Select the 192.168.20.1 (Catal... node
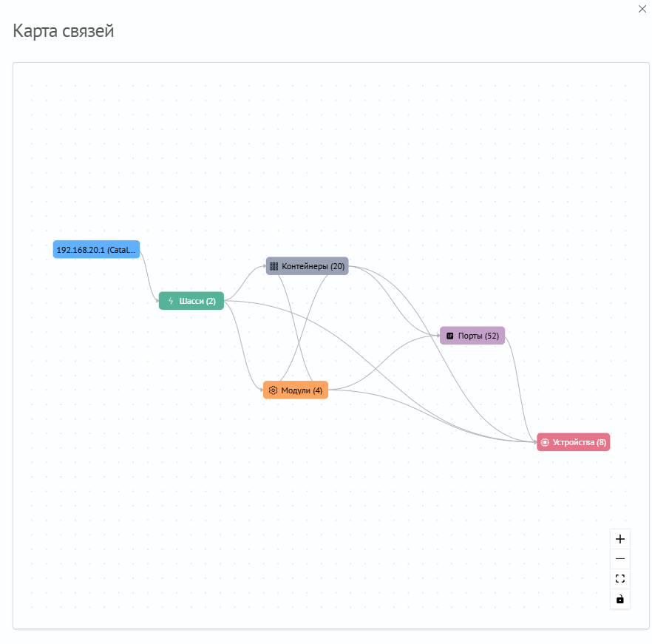Screen dimensions: 652x644 (x=96, y=249)
